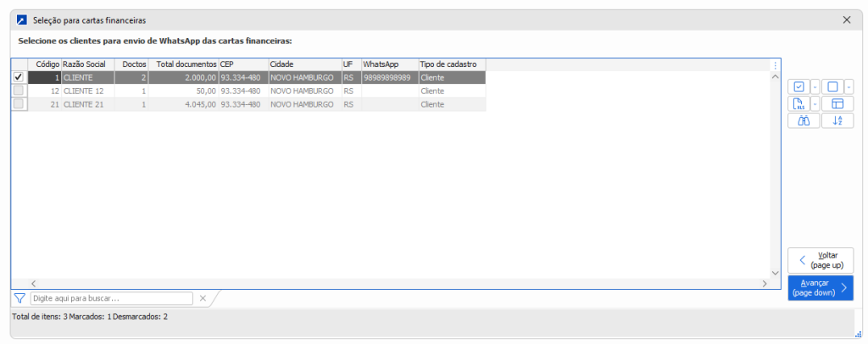Click the horizontal scrollbar left arrow
868x344 pixels.
coord(33,283)
